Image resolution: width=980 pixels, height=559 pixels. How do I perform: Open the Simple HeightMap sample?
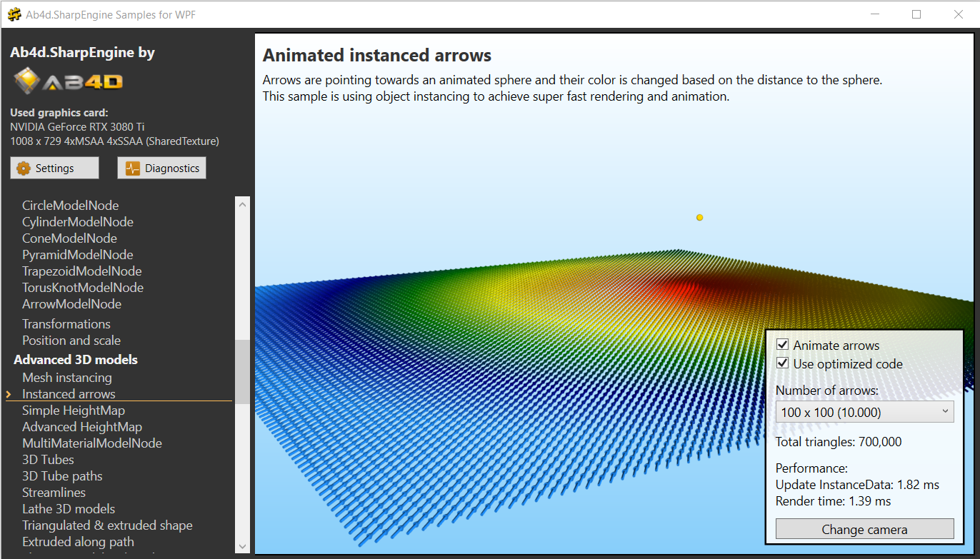tap(74, 411)
